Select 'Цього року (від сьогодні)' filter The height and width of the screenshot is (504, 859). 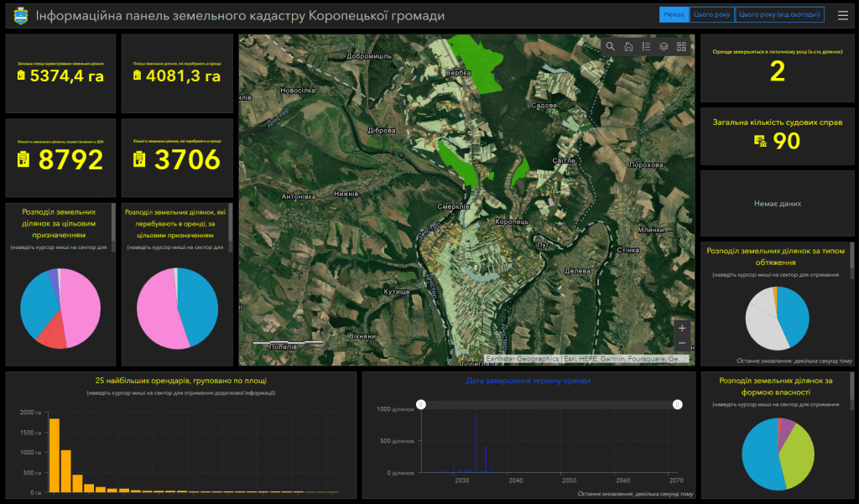coord(779,15)
